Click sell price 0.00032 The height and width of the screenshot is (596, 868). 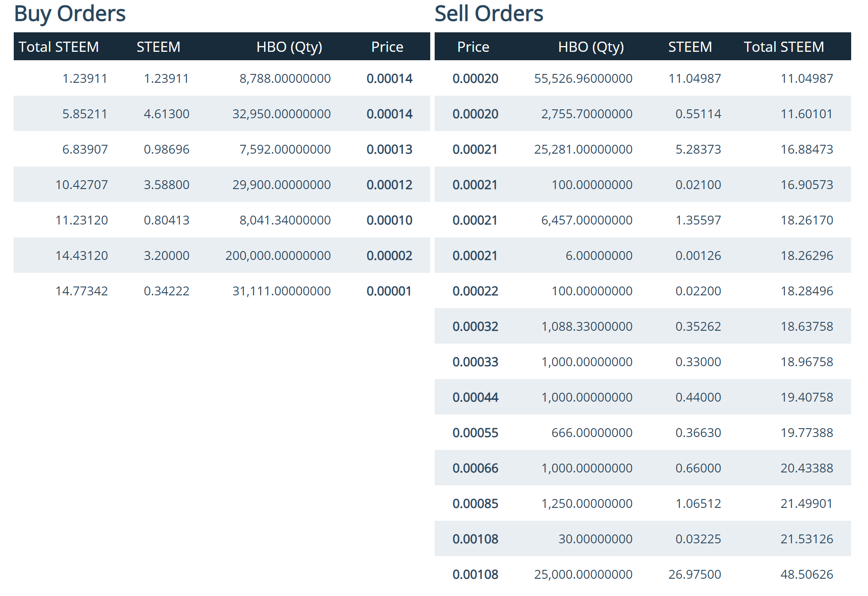pyautogui.click(x=475, y=327)
